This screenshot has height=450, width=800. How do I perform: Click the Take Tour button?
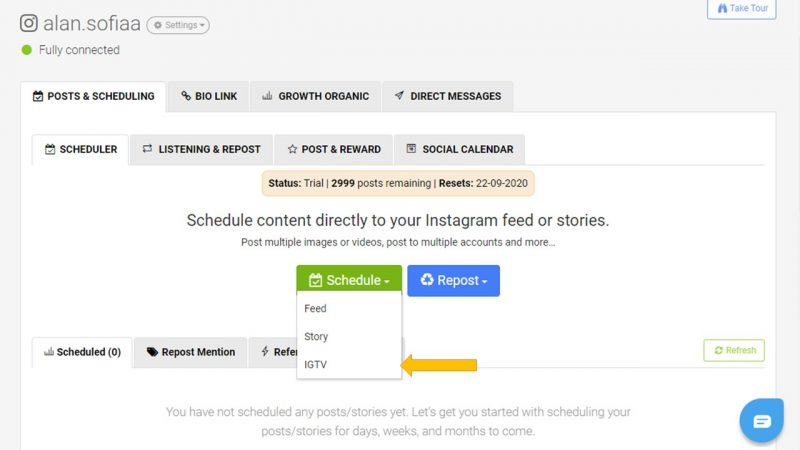(x=742, y=9)
